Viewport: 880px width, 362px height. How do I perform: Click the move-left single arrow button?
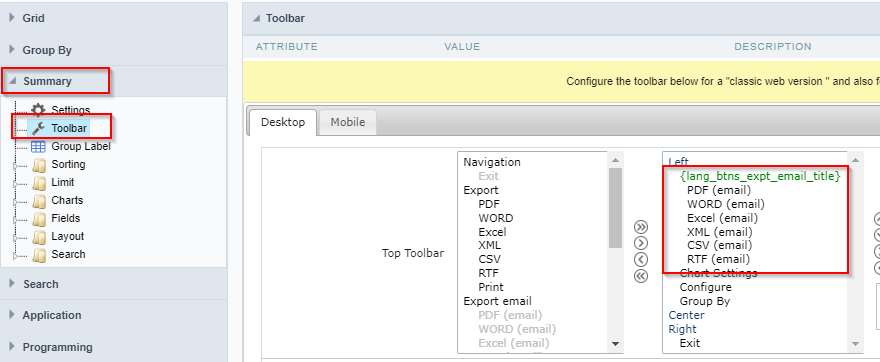pyautogui.click(x=640, y=259)
